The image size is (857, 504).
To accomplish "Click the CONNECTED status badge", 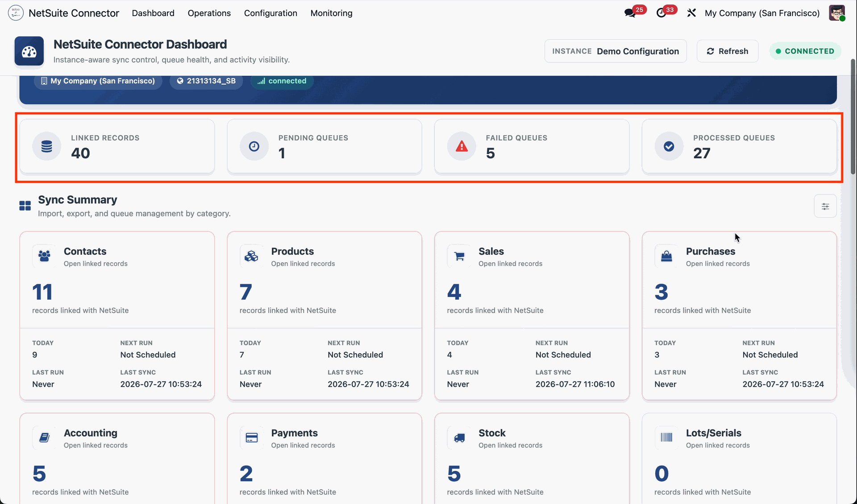I will (805, 51).
